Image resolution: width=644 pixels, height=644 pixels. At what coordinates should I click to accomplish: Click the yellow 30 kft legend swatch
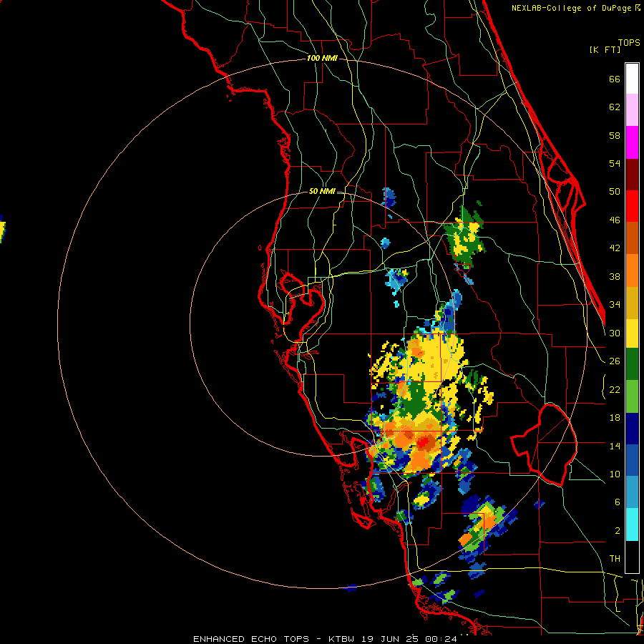(632, 333)
